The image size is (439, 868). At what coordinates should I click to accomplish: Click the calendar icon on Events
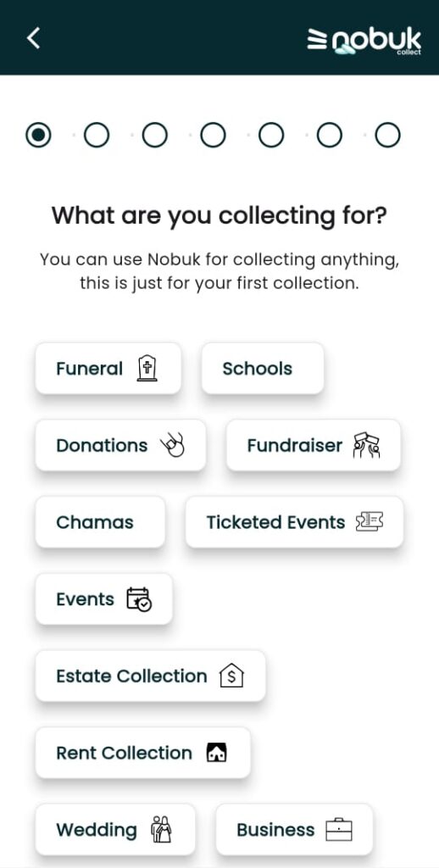click(x=139, y=599)
